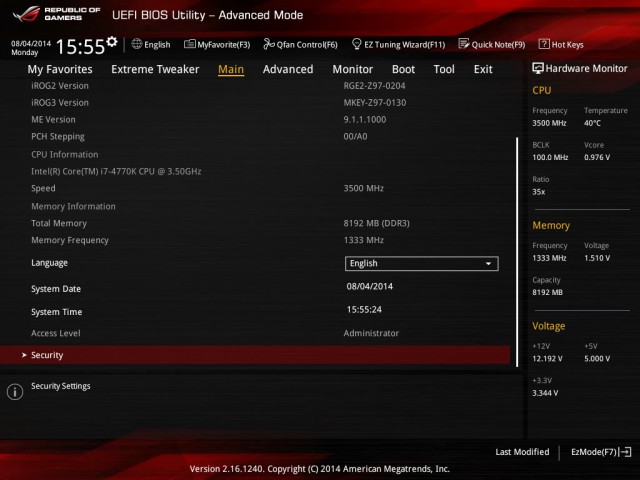
Task: Click the MKEY-Z97-0130 version value
Action: click(375, 103)
